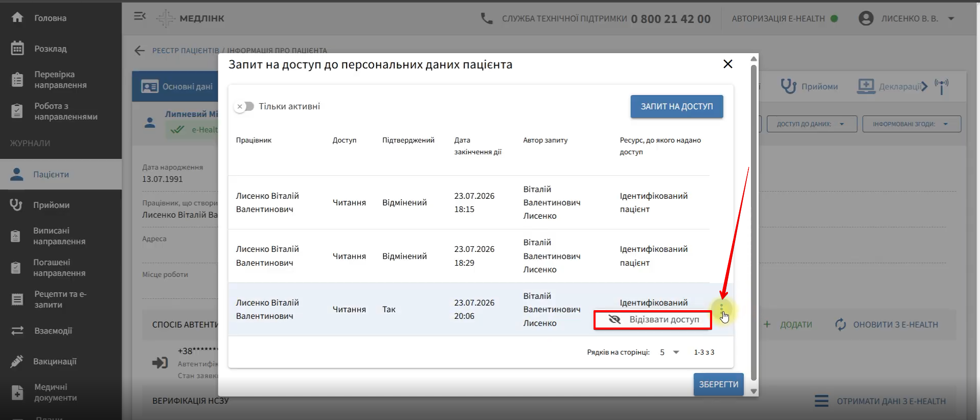980x420 pixels.
Task: Click the ЗБЕРЕГТИ button
Action: [718, 384]
